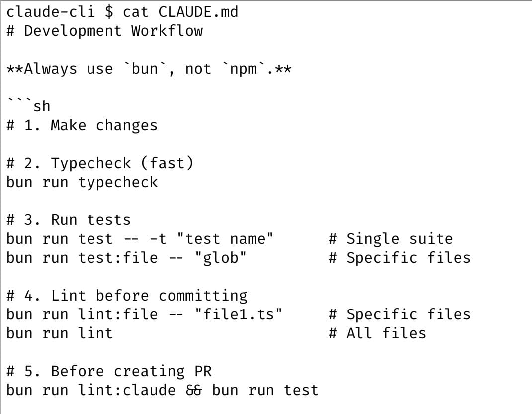Click the quoted "glob" string
532x414 pixels.
(221, 258)
